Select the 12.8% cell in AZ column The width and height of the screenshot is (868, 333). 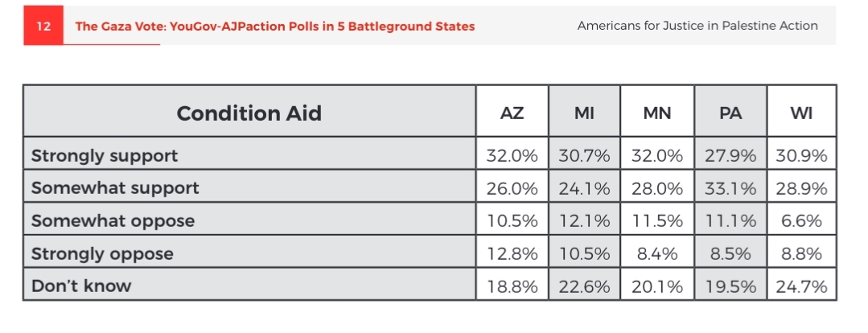(x=512, y=254)
